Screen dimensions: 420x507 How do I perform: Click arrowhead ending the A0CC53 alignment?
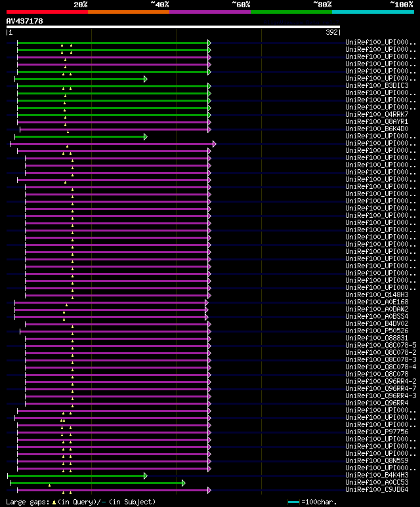click(x=184, y=483)
